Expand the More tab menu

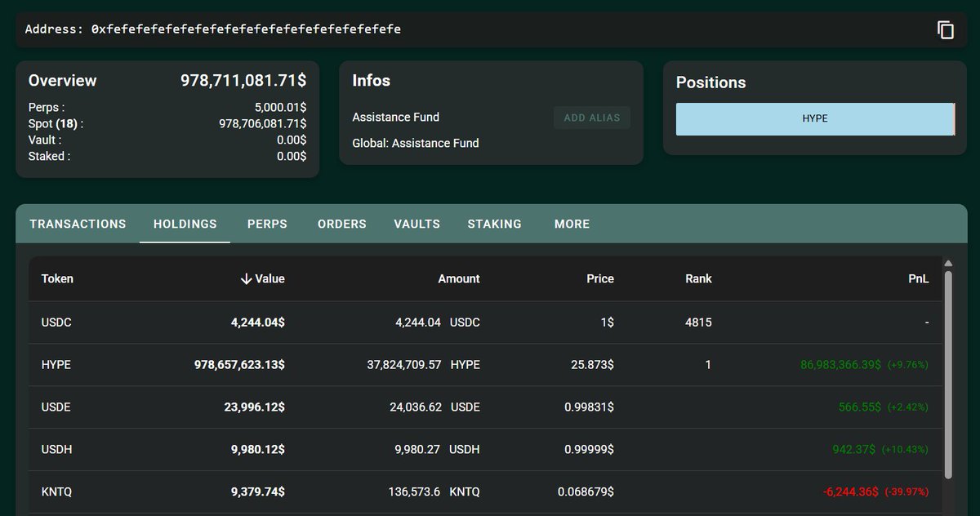pos(572,224)
